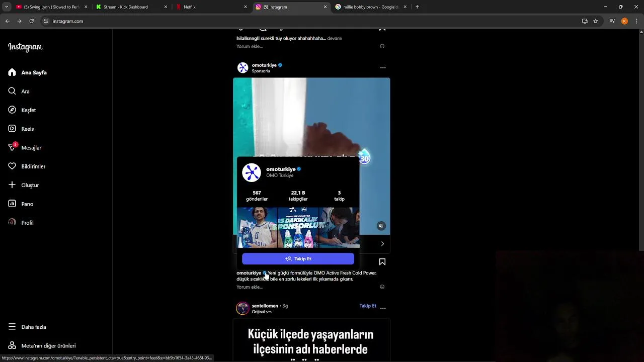
Task: Click hilallsnngll username
Action: pyautogui.click(x=248, y=38)
